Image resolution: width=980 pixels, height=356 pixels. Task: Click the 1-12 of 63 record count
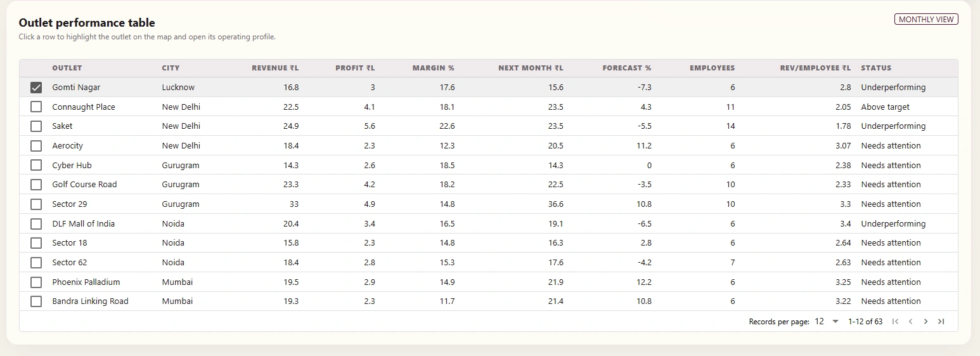[865, 322]
